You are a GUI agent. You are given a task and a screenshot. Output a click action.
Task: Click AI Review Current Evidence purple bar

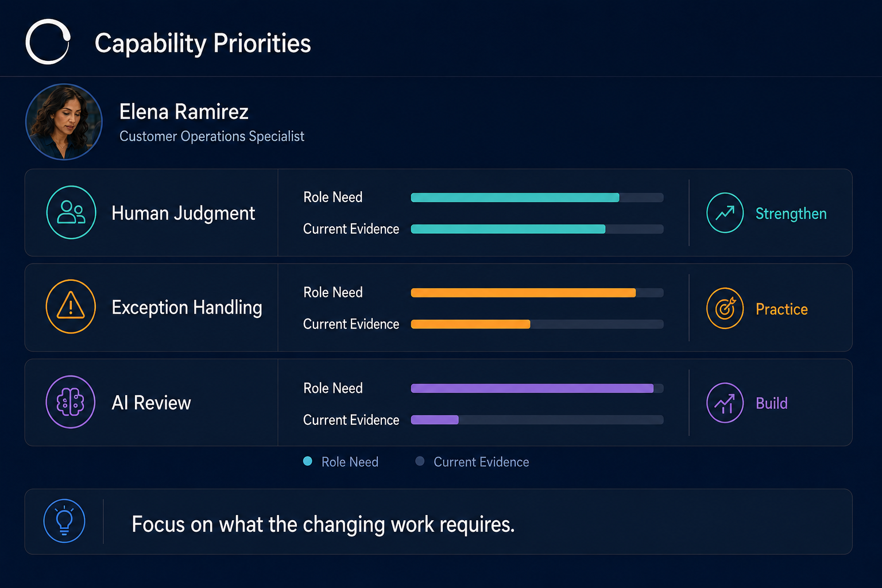[435, 420]
